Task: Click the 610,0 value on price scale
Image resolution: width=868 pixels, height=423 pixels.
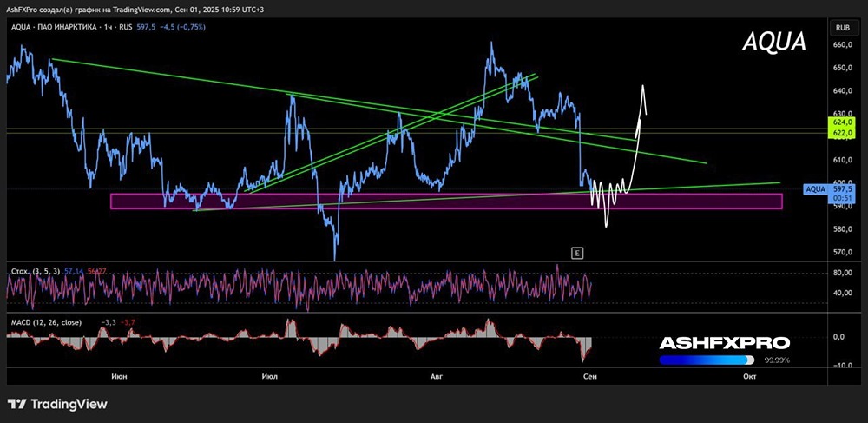Action: 844,160
